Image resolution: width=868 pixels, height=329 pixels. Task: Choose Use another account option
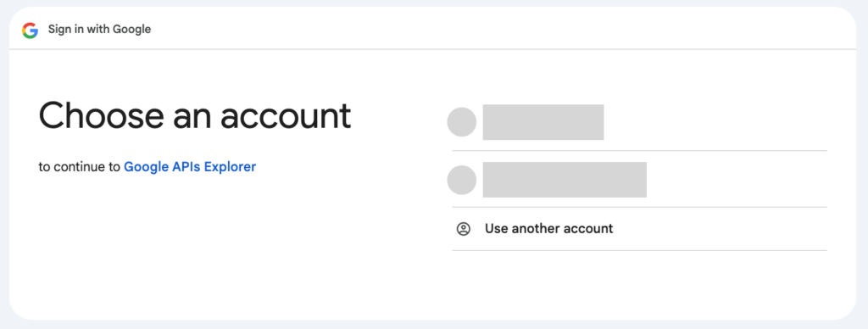[639, 229]
